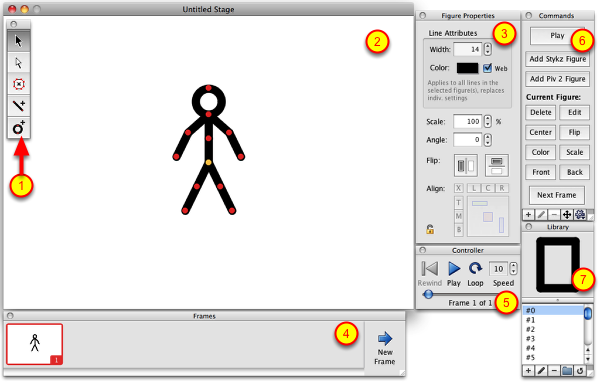Toggle the padlock icon in Figure Properties

coord(430,229)
